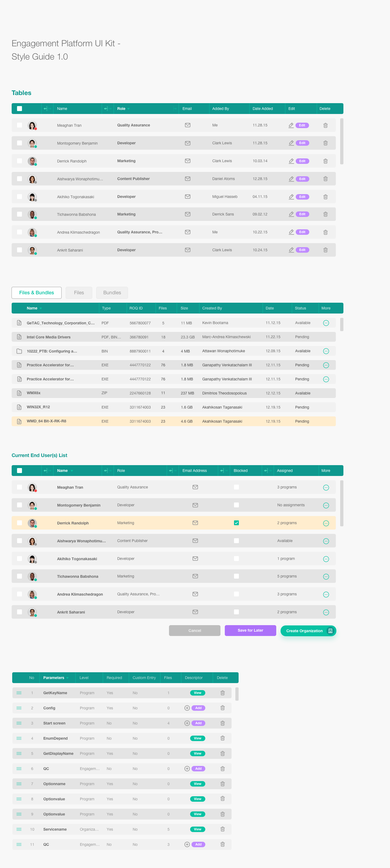Select Montogomery Benjamin row checkbox in end user list
390x868 pixels.
pyautogui.click(x=19, y=505)
